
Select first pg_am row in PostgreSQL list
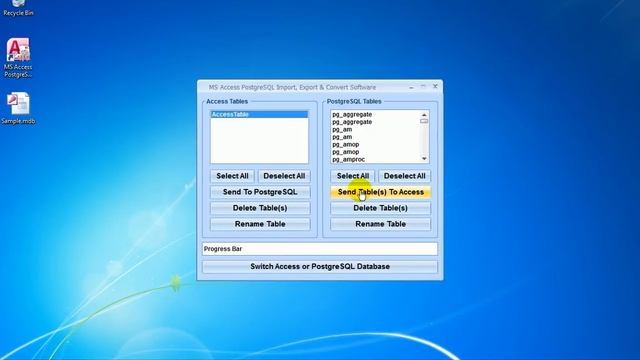376,129
